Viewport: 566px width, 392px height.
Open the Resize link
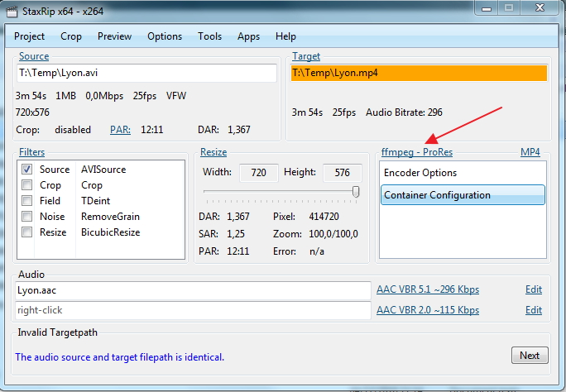pos(213,152)
